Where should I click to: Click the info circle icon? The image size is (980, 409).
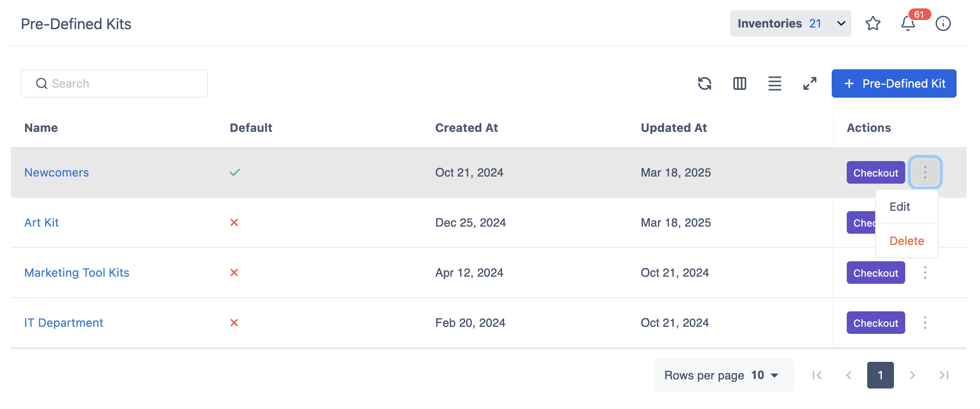(x=943, y=23)
